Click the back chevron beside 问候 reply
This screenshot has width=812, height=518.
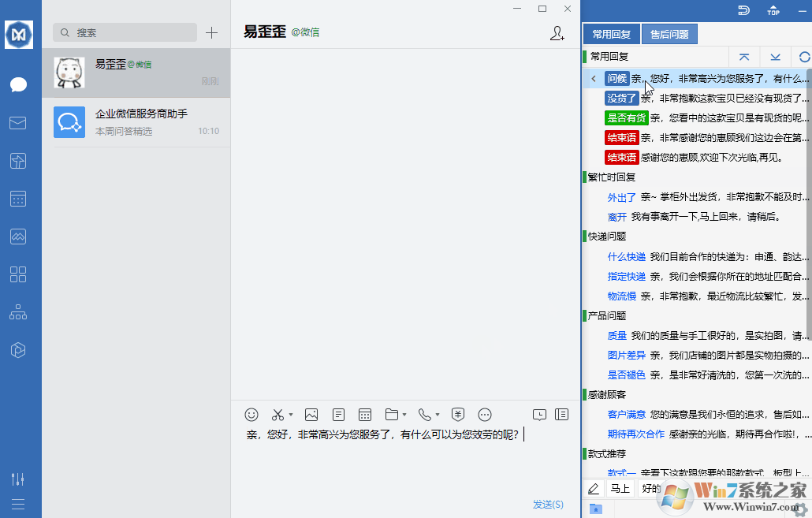(594, 79)
